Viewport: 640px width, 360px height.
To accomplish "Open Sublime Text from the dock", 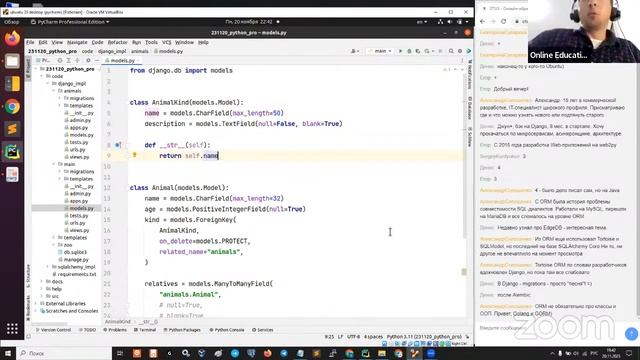I will coord(12,129).
